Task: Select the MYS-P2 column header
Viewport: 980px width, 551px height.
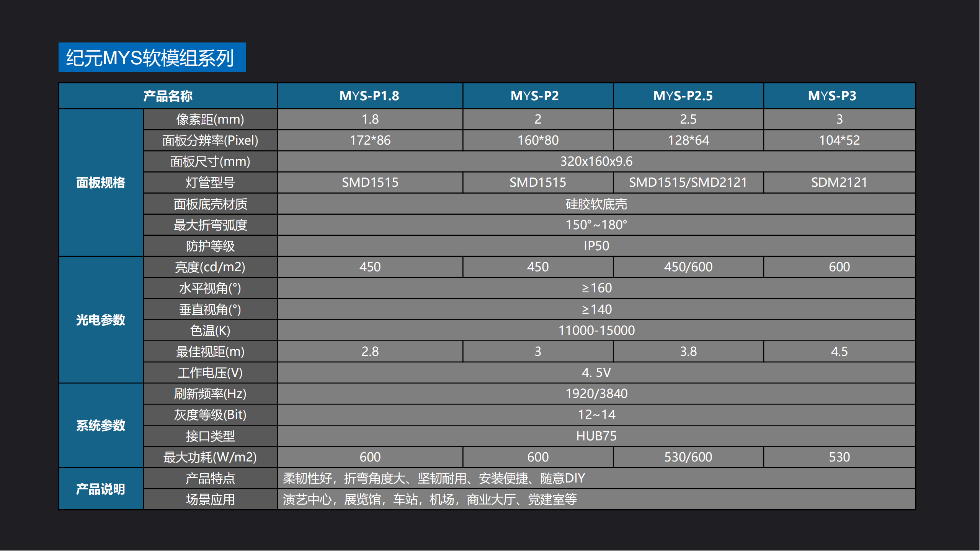Action: [538, 96]
